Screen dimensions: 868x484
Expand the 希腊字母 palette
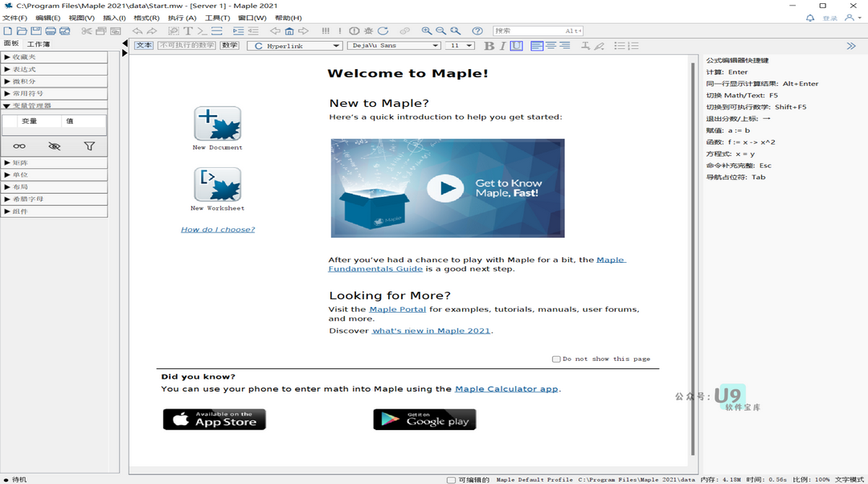point(55,199)
